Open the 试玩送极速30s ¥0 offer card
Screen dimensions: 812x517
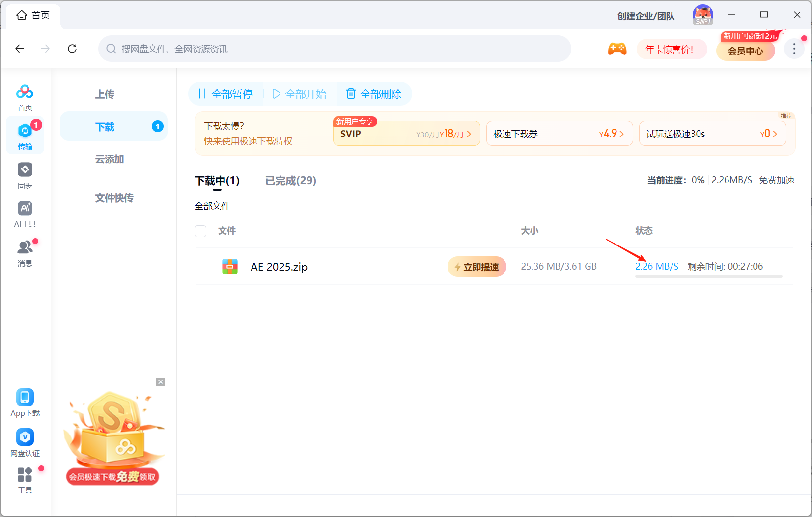coord(712,134)
